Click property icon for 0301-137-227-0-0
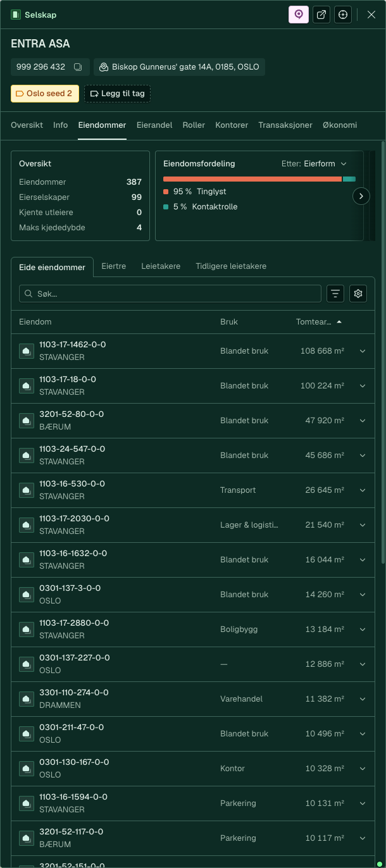The image size is (386, 868). pos(27,664)
